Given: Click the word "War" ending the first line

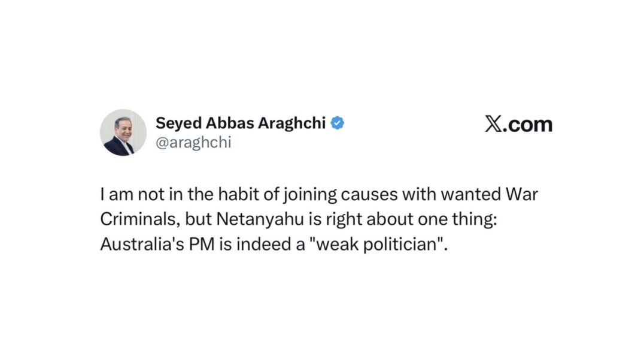Looking at the screenshot, I should [x=522, y=194].
